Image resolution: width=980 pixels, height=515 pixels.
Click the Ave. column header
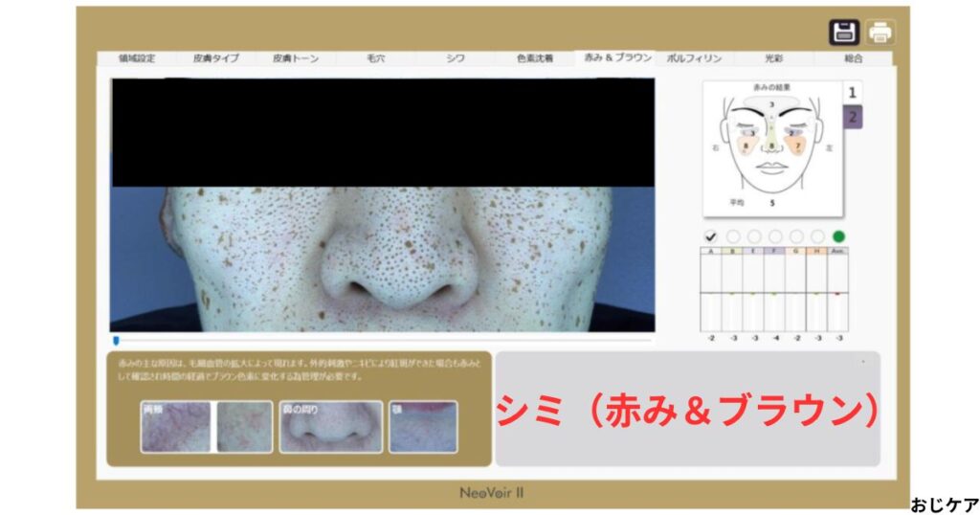pyautogui.click(x=838, y=251)
